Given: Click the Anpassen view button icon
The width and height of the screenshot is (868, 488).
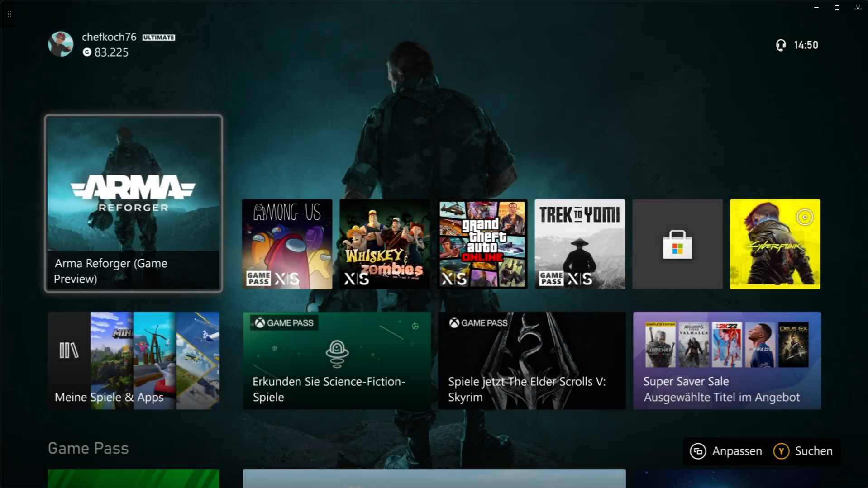Looking at the screenshot, I should point(698,451).
